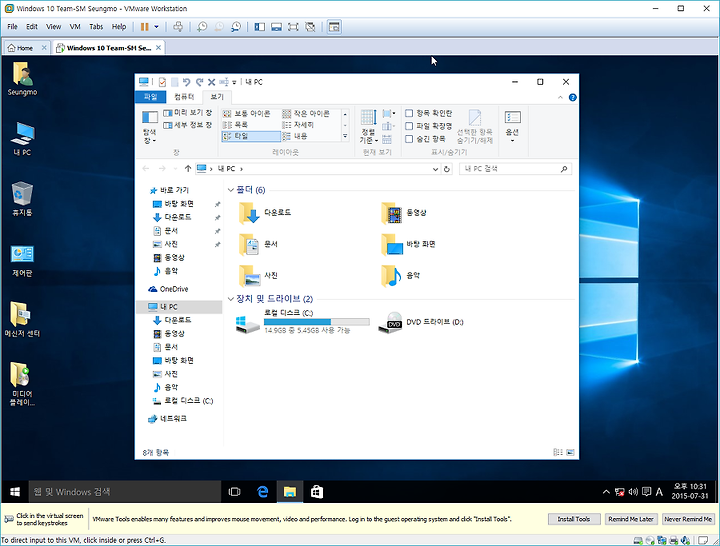The image size is (720, 546).
Task: Switch to large thumbnails view in status bar
Action: [570, 452]
